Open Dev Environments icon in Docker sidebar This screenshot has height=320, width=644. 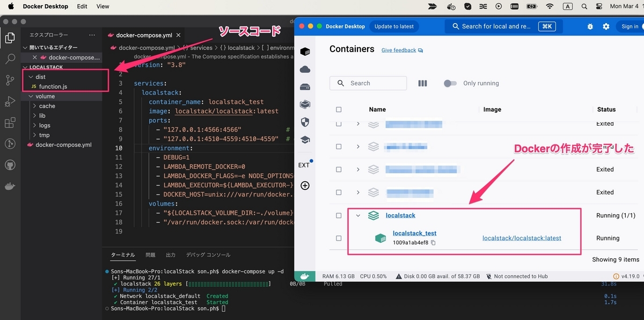305,104
